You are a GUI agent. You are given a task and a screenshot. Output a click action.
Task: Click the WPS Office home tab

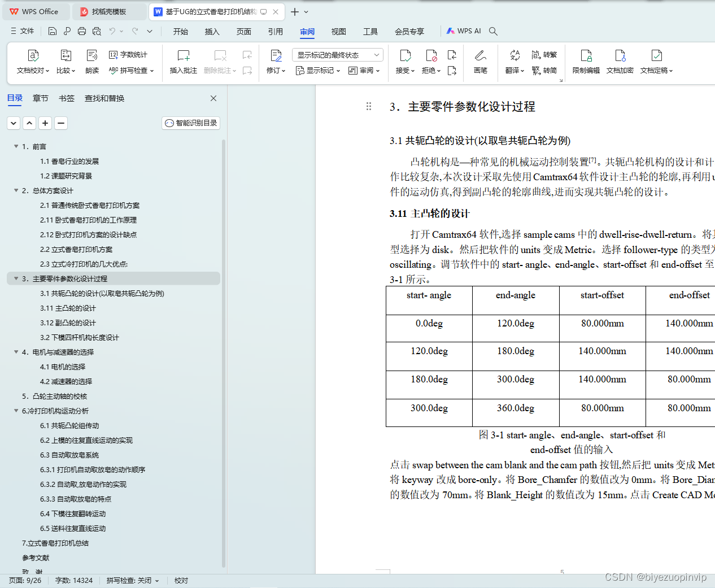35,11
